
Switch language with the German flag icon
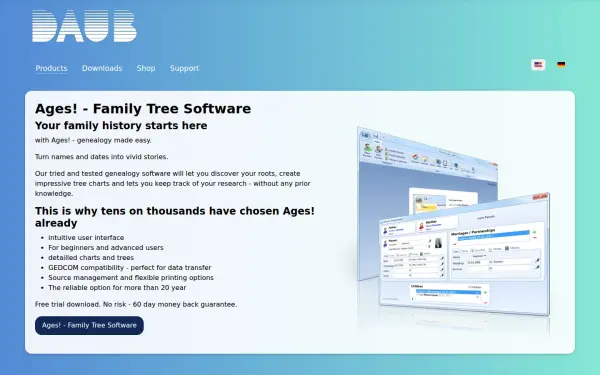tap(561, 65)
